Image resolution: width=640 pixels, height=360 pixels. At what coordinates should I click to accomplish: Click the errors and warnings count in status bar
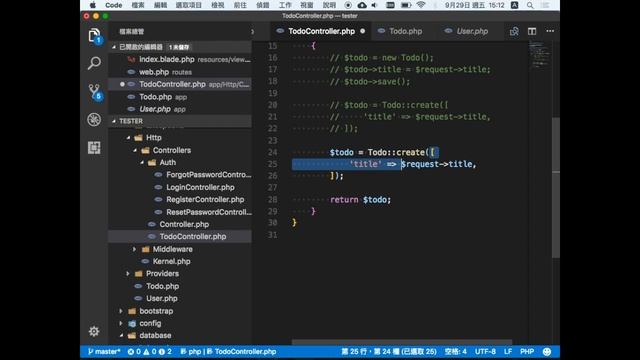point(149,351)
